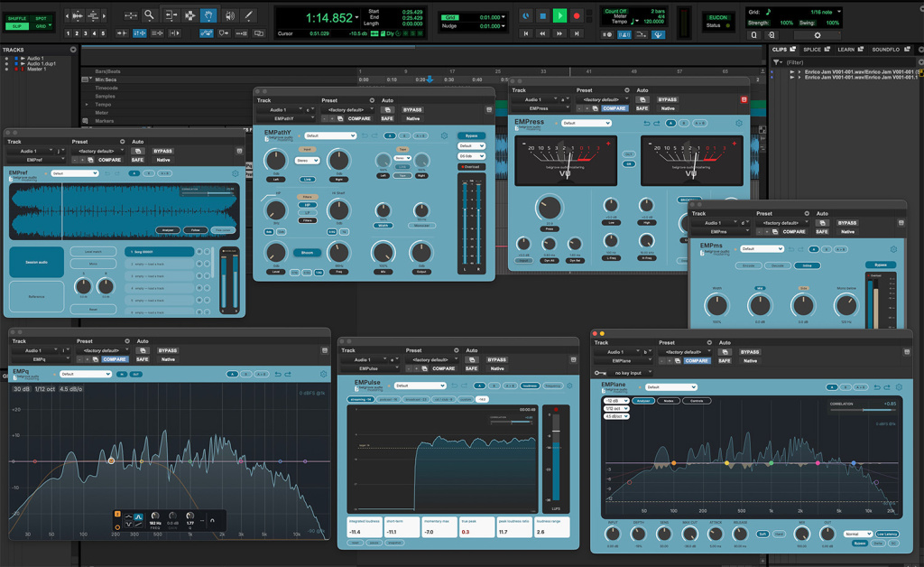
Task: Start playback with the green Play button
Action: 559,16
